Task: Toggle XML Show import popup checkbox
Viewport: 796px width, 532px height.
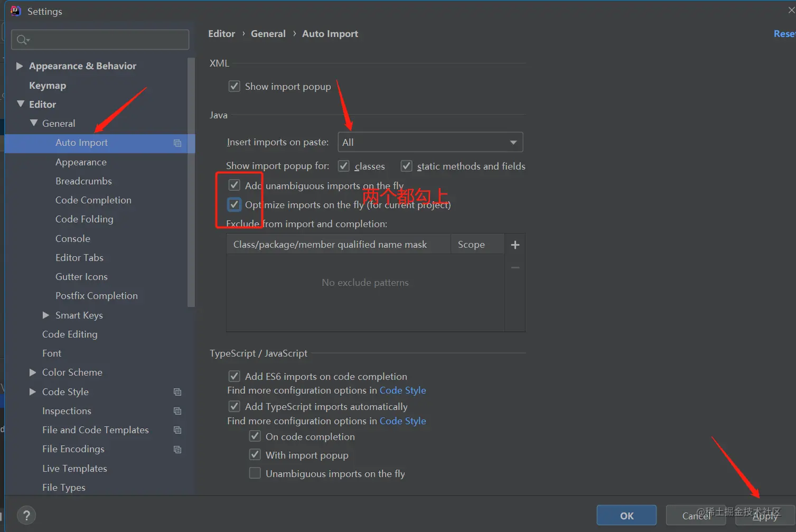Action: [x=234, y=86]
